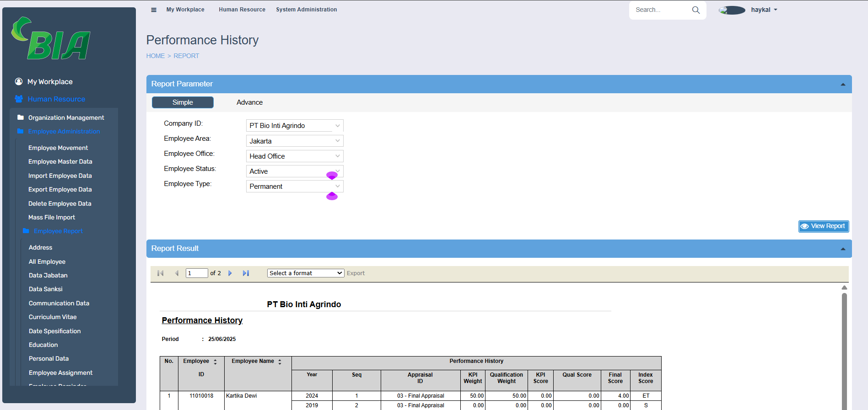Open the Select a format dropdown

[x=306, y=273]
